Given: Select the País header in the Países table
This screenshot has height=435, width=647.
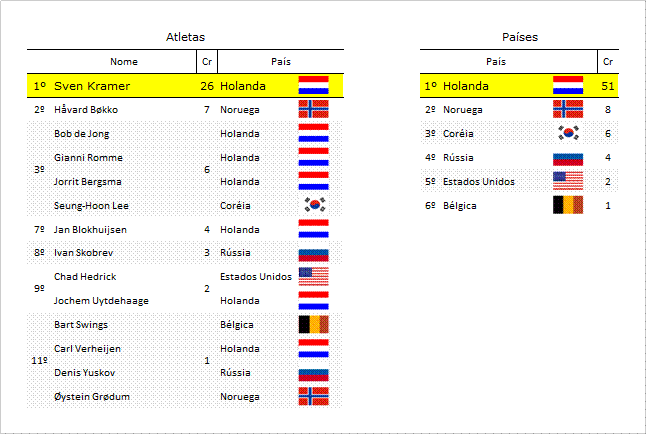Looking at the screenshot, I should click(496, 61).
